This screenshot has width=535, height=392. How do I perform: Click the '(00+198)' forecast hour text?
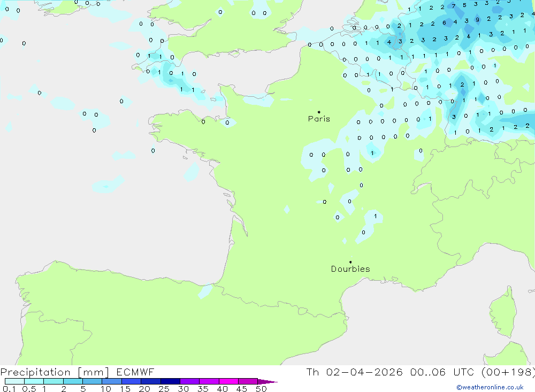(508, 372)
